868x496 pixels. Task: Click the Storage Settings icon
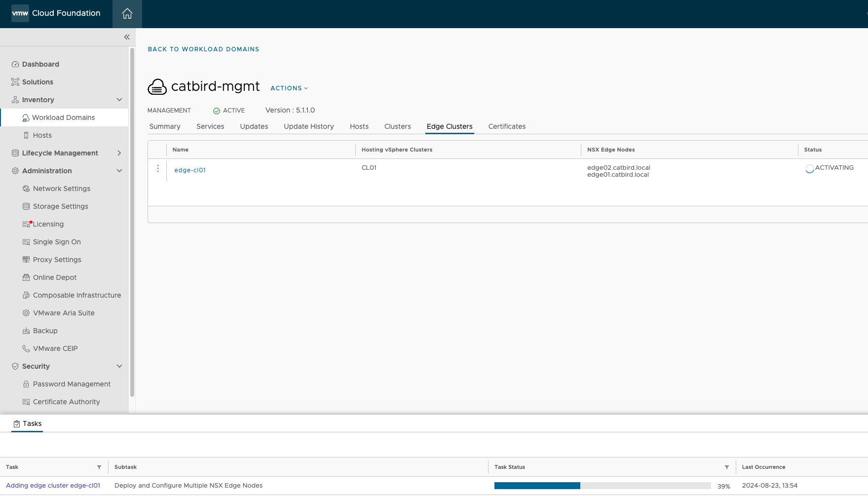coord(26,206)
